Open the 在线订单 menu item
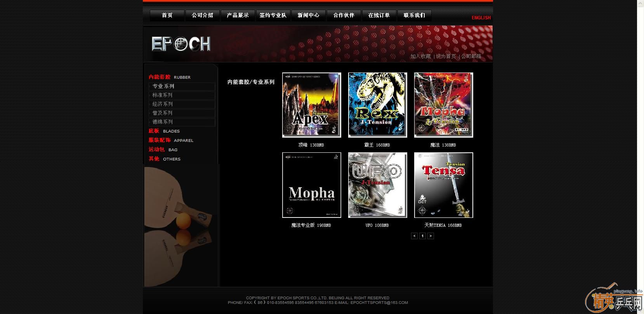This screenshot has height=314, width=644. coord(379,16)
